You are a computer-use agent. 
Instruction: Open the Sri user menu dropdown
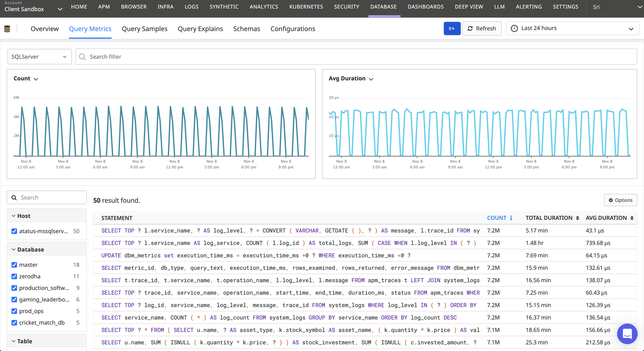click(615, 7)
